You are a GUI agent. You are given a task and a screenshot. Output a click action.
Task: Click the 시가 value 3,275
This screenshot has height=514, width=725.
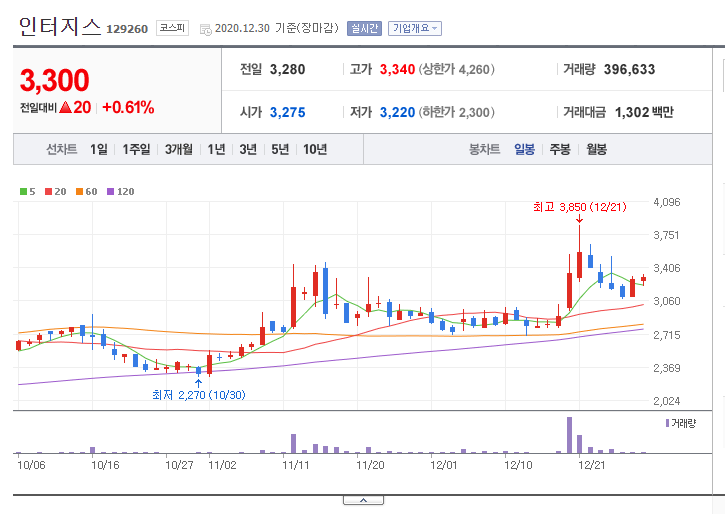[x=288, y=112]
